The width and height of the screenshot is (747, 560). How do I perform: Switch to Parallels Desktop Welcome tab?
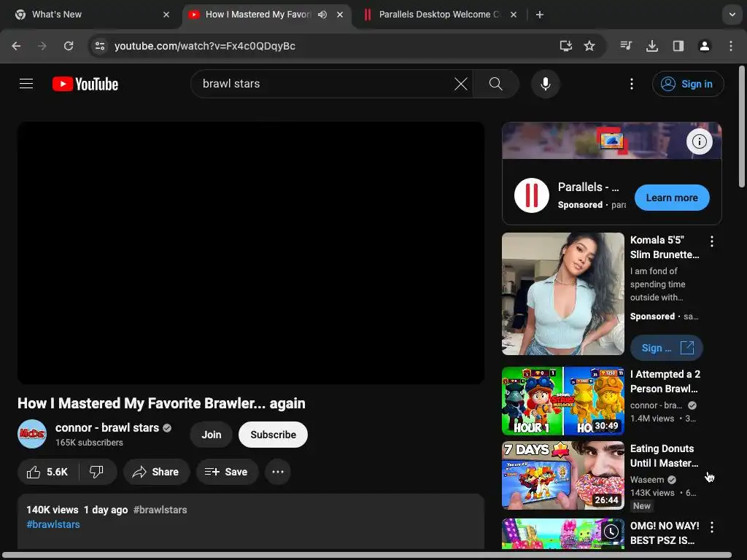(438, 15)
